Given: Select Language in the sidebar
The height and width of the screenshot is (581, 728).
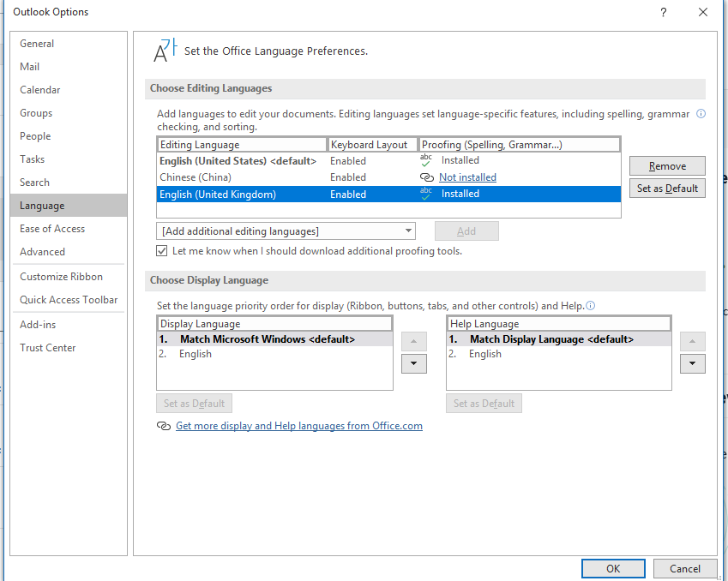Looking at the screenshot, I should 69,206.
